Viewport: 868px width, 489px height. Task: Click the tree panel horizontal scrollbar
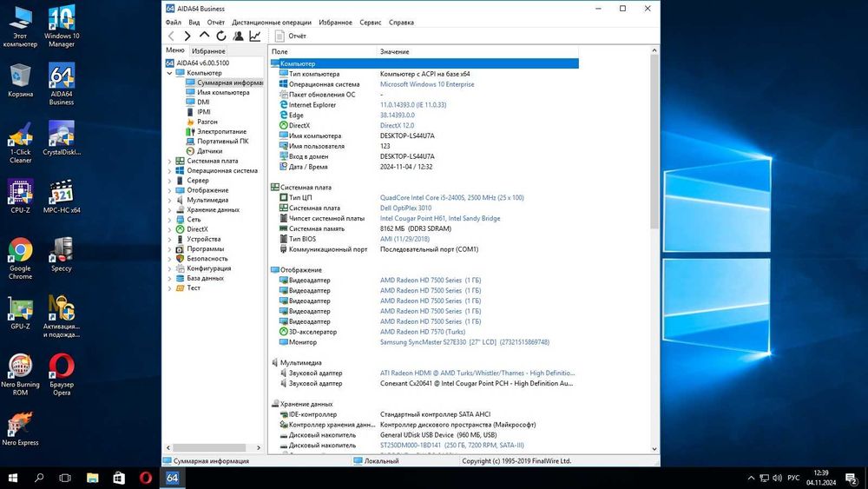click(x=210, y=447)
